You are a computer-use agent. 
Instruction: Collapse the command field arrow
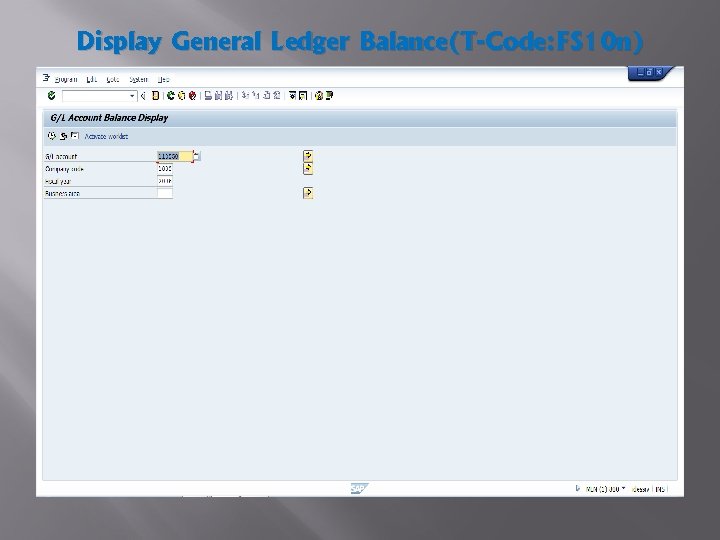tap(143, 96)
